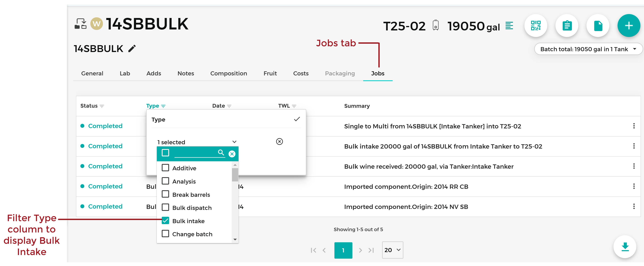Click page 1 pagination button
The height and width of the screenshot is (266, 644).
coord(343,250)
